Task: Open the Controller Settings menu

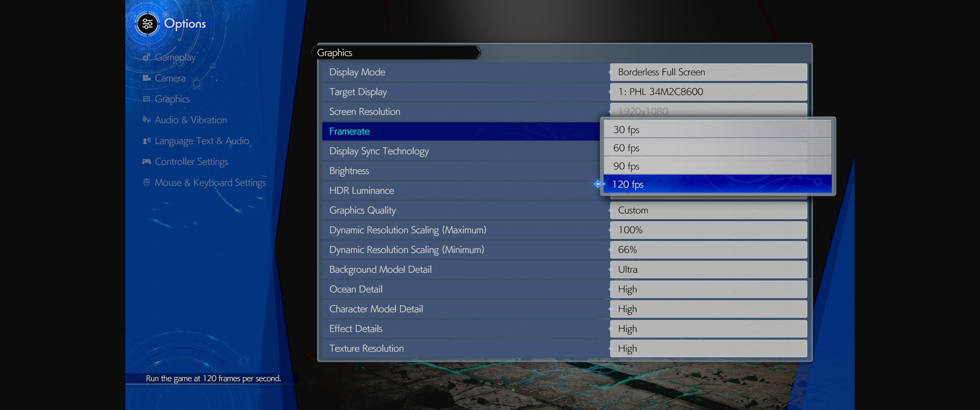Action: click(x=191, y=162)
